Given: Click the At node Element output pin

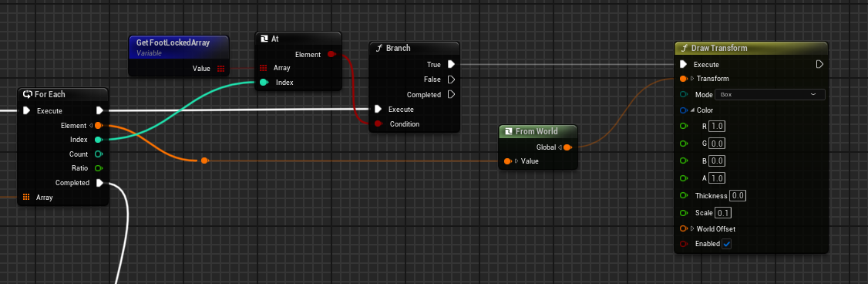Looking at the screenshot, I should (x=331, y=54).
